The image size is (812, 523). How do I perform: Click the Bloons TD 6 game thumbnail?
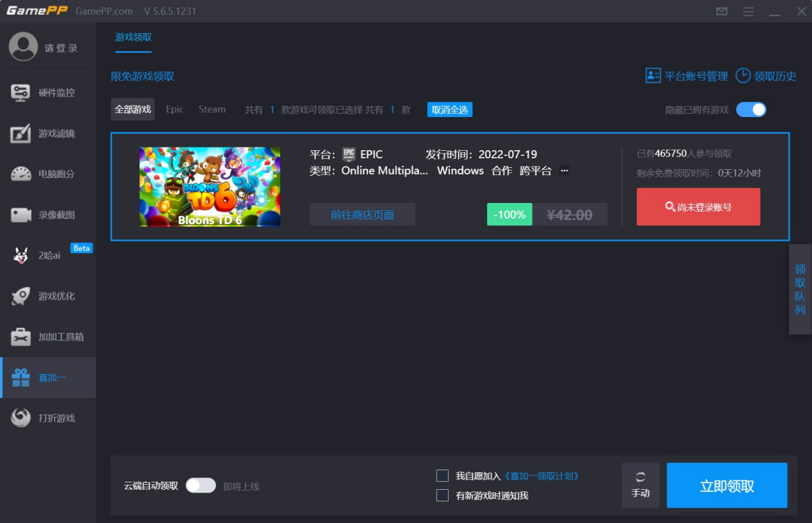click(x=210, y=185)
